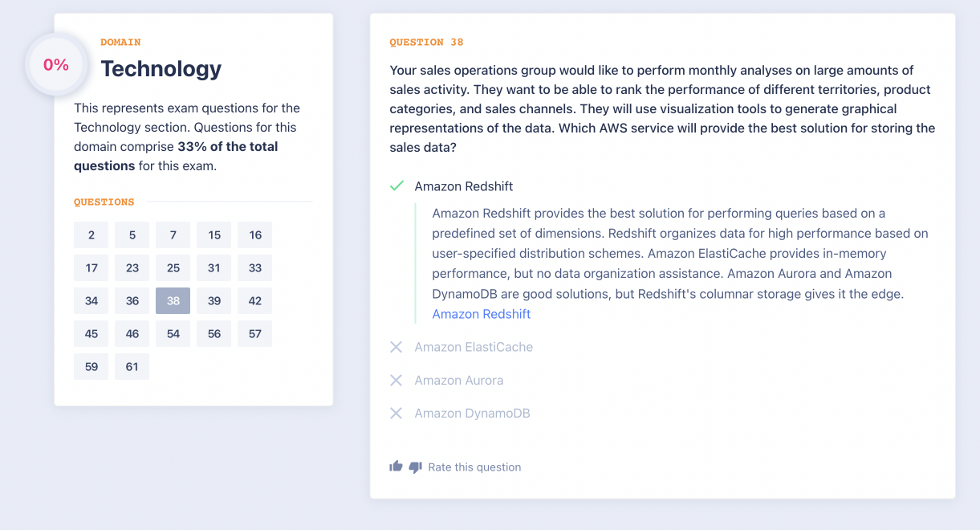The height and width of the screenshot is (530, 980).
Task: Click the Technology domain heading
Action: pyautogui.click(x=161, y=69)
